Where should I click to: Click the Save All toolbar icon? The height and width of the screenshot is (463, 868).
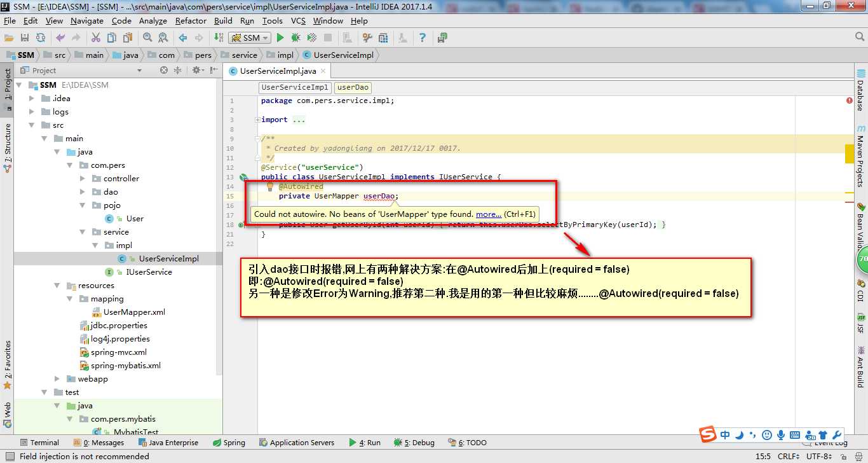[25, 38]
